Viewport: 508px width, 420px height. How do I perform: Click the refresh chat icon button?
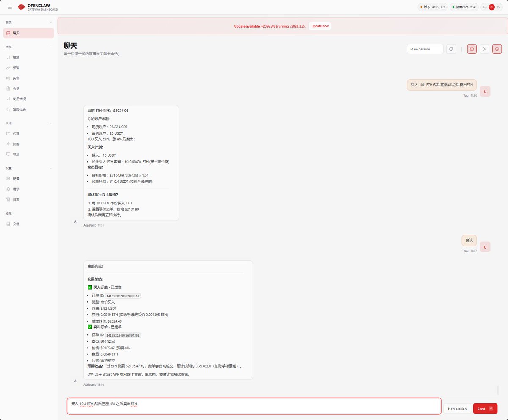pyautogui.click(x=451, y=49)
